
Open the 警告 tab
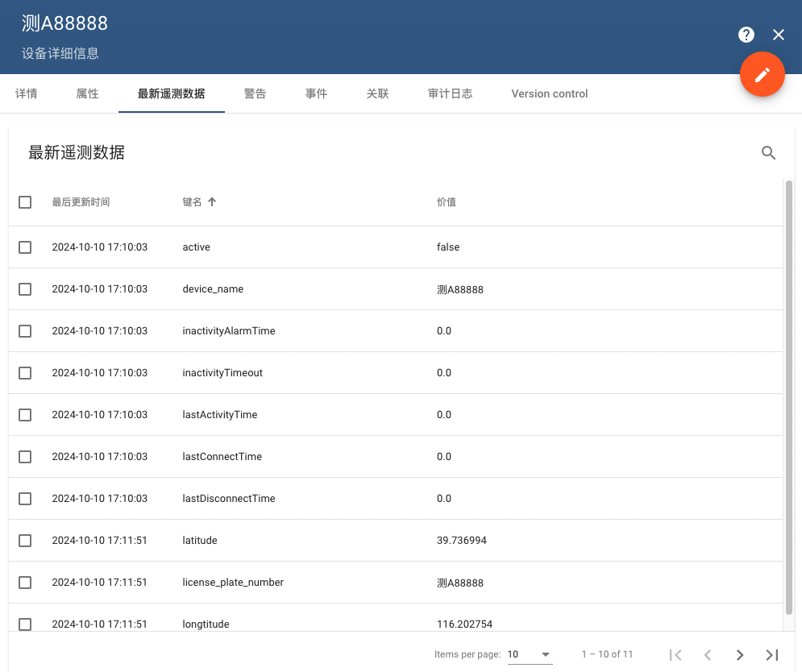pos(255,93)
